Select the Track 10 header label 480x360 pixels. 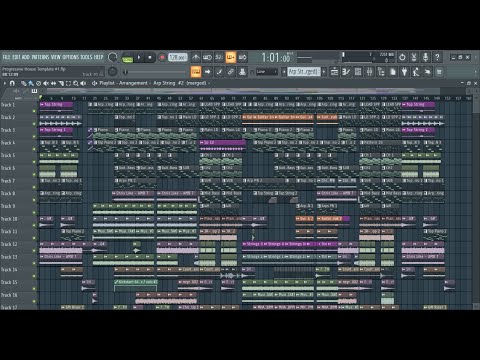(x=9, y=219)
